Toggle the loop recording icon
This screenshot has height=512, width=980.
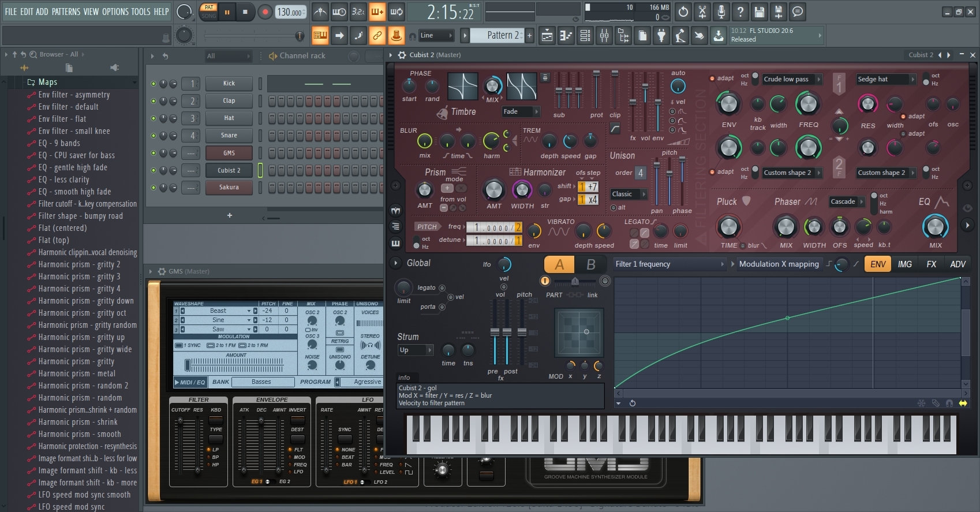click(397, 12)
